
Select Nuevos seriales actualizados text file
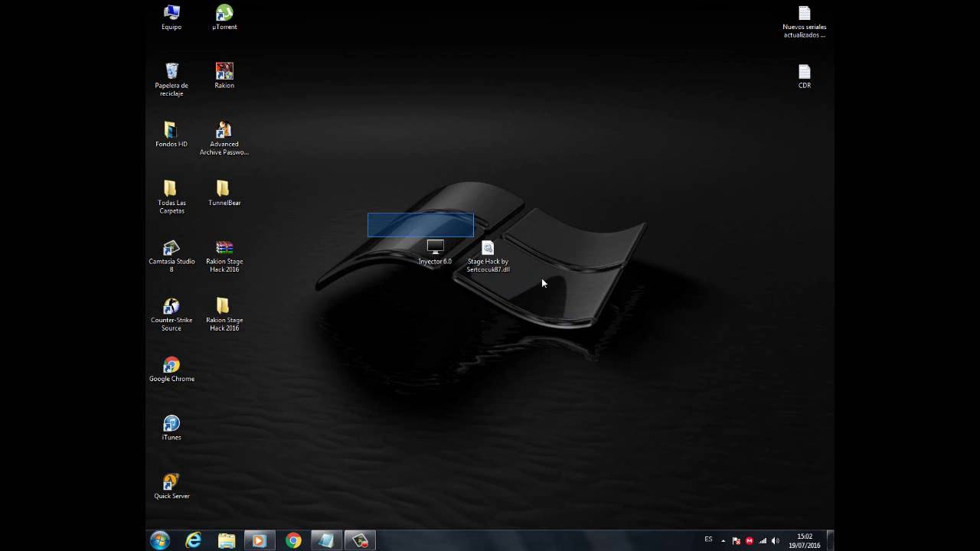804,21
